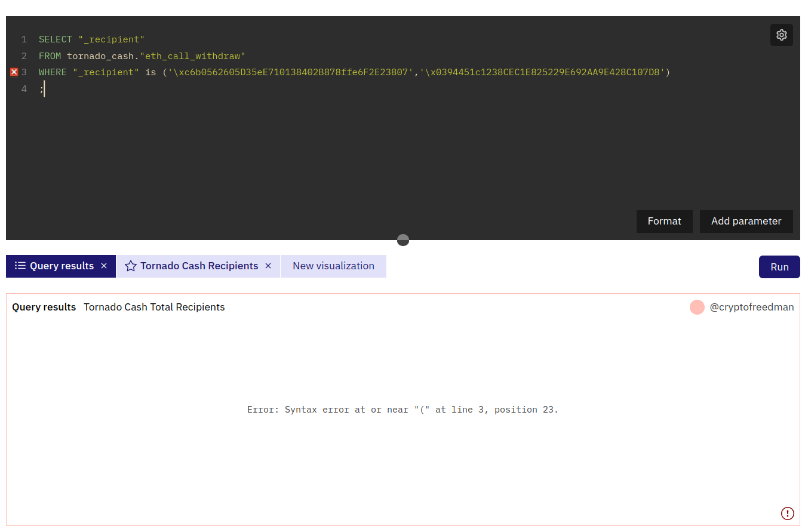
Task: Click the "is" keyword on line 3
Action: (x=150, y=72)
